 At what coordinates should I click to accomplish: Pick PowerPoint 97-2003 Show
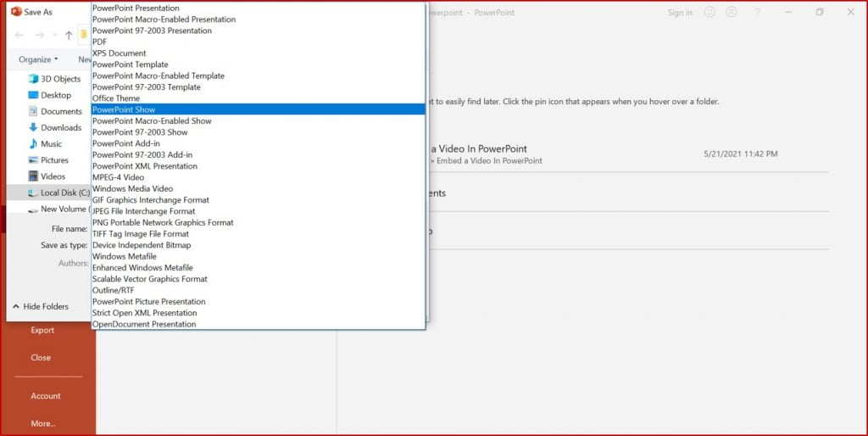click(x=258, y=131)
